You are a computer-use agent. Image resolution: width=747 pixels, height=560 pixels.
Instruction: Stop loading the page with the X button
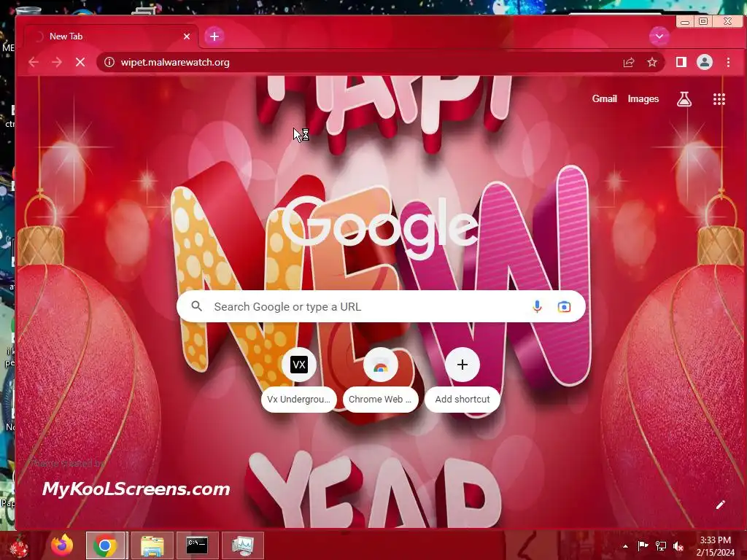coord(80,62)
